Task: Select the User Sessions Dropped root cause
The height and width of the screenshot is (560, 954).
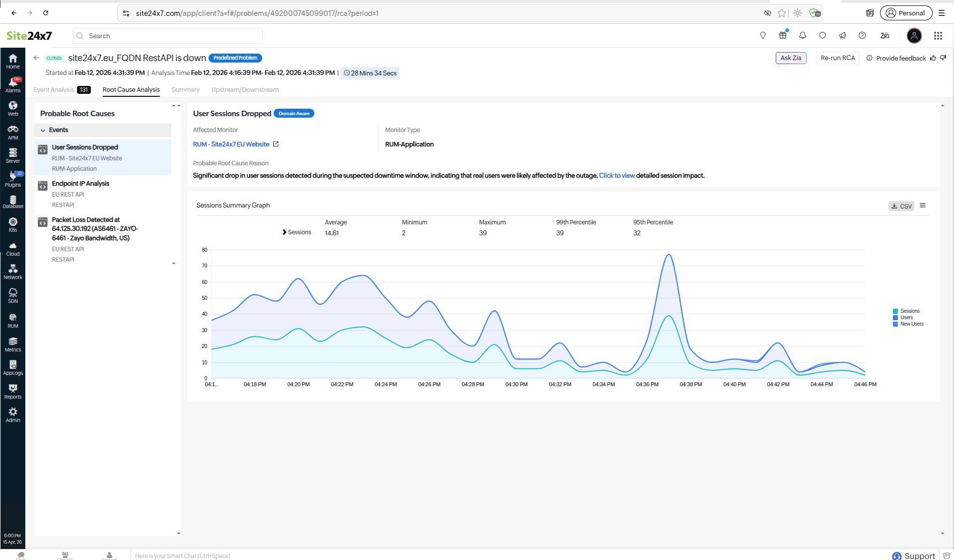Action: coord(103,157)
